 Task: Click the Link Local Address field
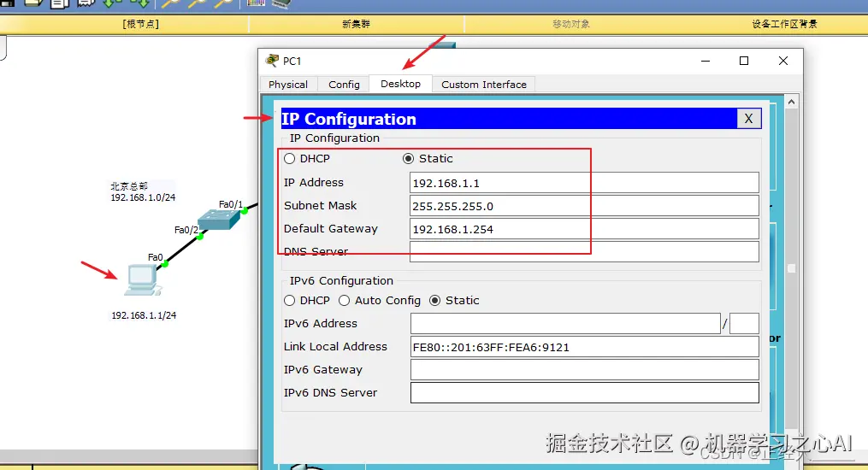click(x=585, y=347)
